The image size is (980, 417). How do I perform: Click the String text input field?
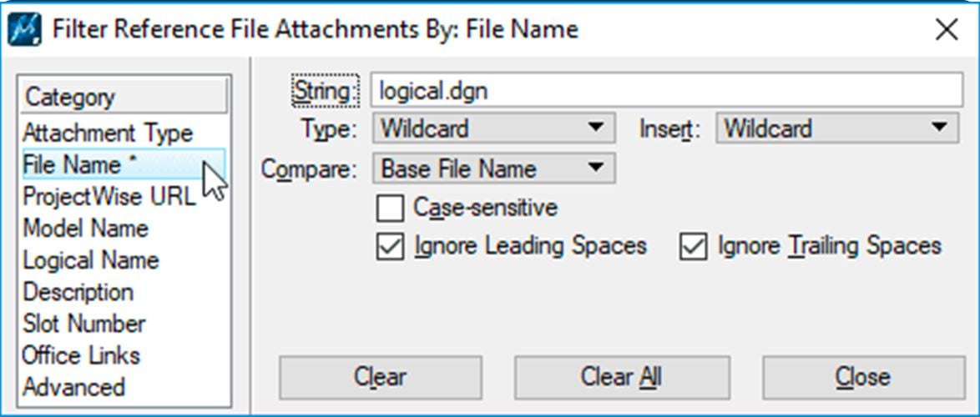click(666, 91)
